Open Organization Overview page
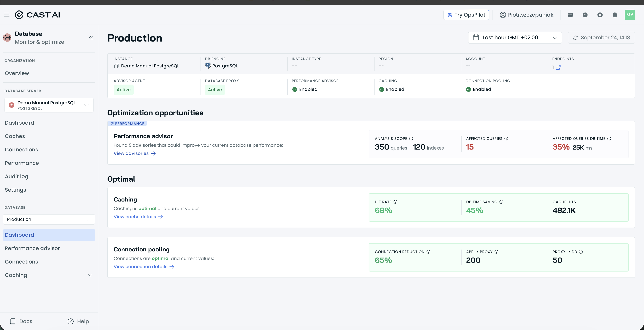Viewport: 644px width, 330px height. pos(17,73)
